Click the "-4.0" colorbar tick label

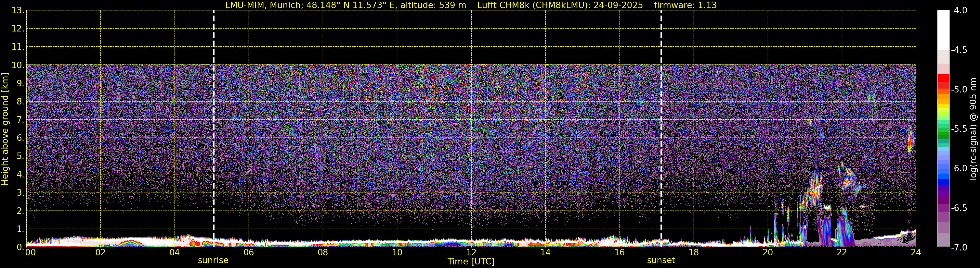[x=959, y=10]
